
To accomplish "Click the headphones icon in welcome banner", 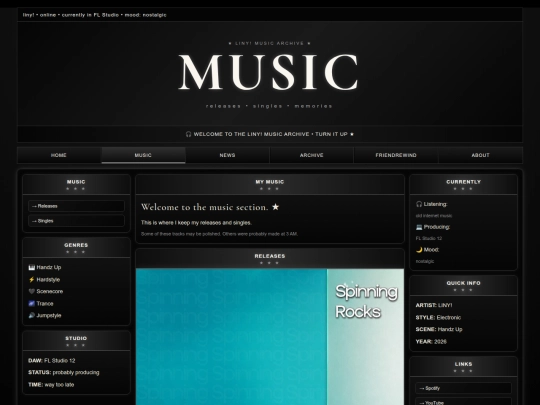I will [x=188, y=134].
